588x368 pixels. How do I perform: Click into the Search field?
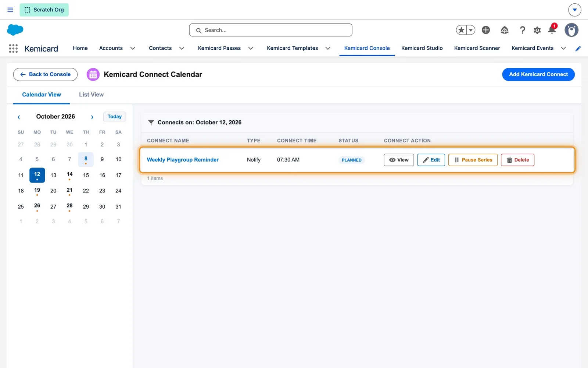[270, 30]
